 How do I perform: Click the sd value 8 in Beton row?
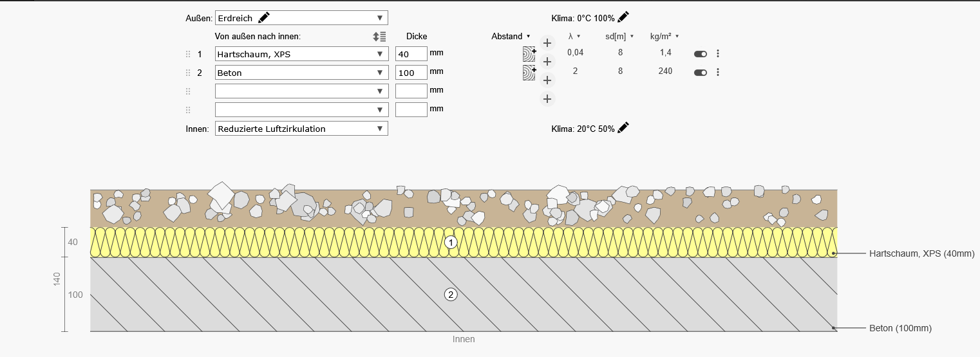(x=620, y=71)
